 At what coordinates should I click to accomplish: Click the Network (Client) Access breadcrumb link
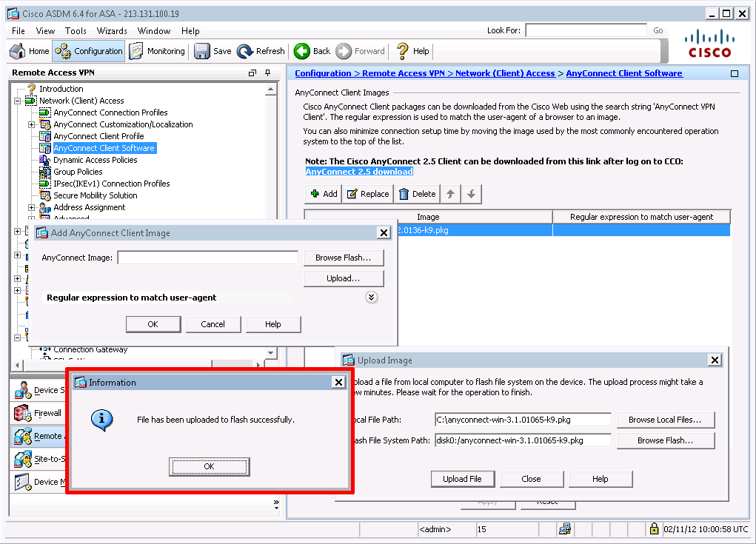[505, 73]
